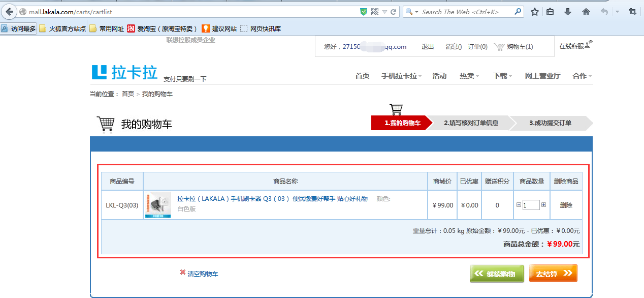Open the downloads arrow icon
This screenshot has height=298, width=644.
(x=568, y=12)
